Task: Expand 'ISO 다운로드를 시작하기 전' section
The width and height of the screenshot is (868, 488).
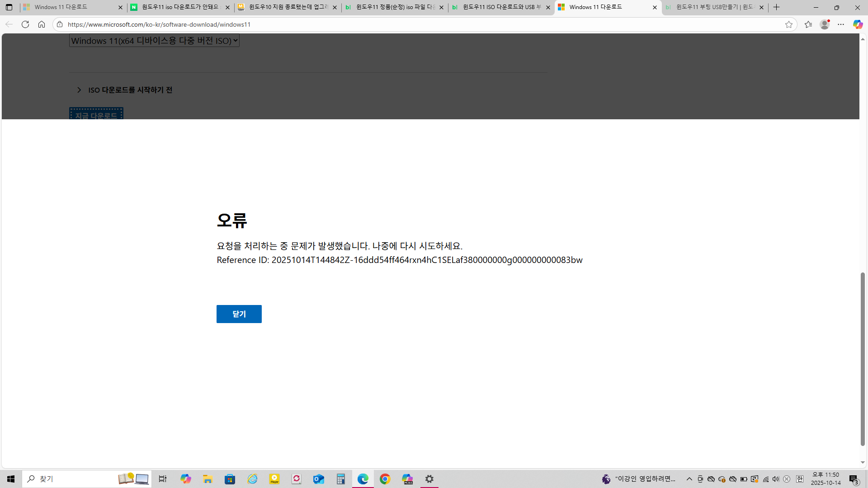Action: [125, 90]
